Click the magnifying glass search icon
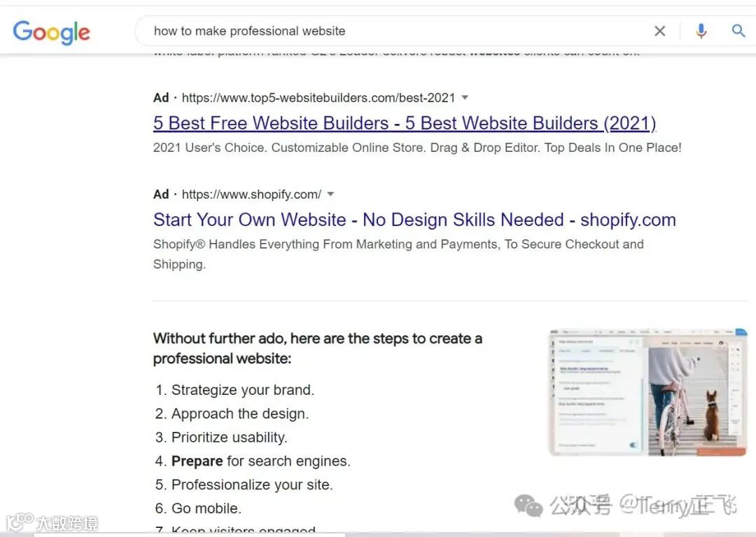Viewport: 756px width, 537px height. [x=738, y=31]
